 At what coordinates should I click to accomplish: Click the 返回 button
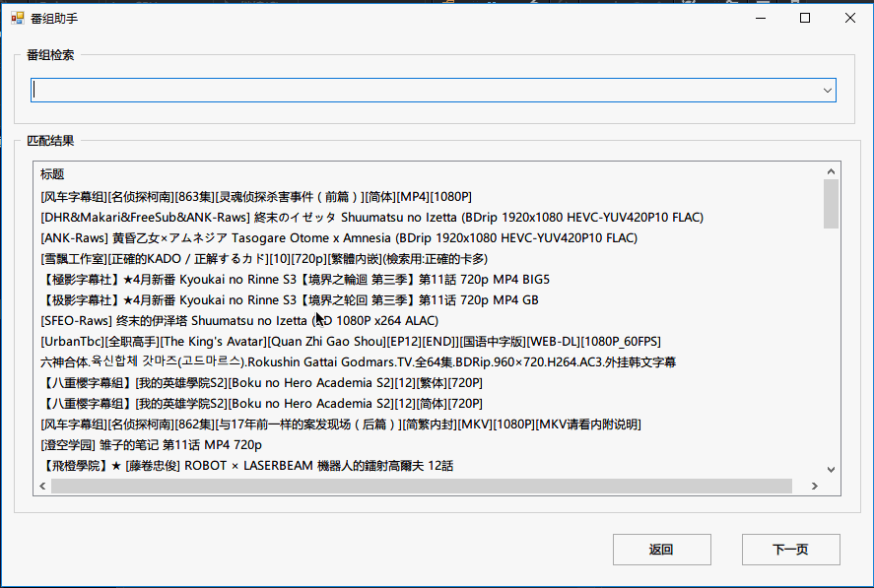point(661,549)
